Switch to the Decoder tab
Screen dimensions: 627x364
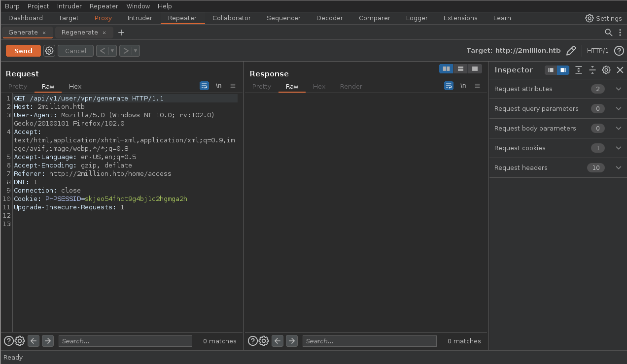click(x=330, y=18)
